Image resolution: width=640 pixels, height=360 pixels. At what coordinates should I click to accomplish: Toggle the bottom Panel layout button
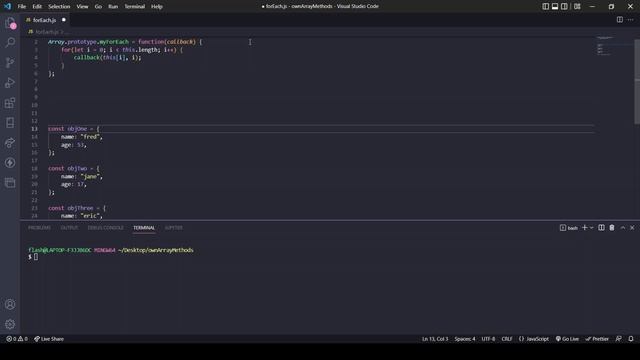coord(555,7)
